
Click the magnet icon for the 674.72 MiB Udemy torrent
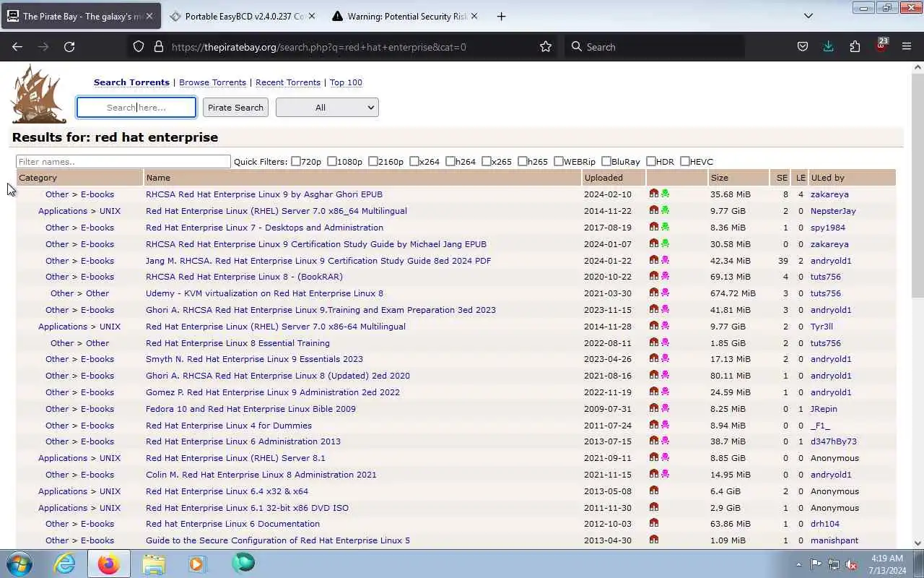pos(654,293)
